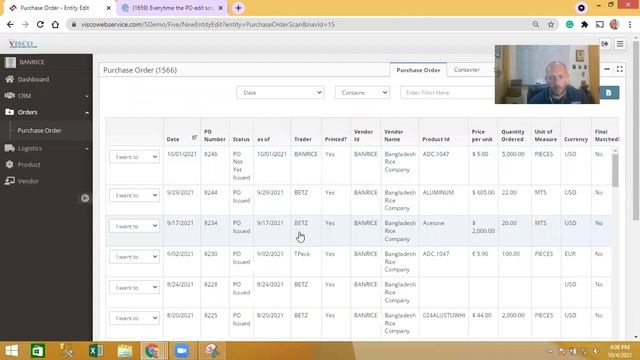Open Windows Start menu

click(x=11, y=351)
